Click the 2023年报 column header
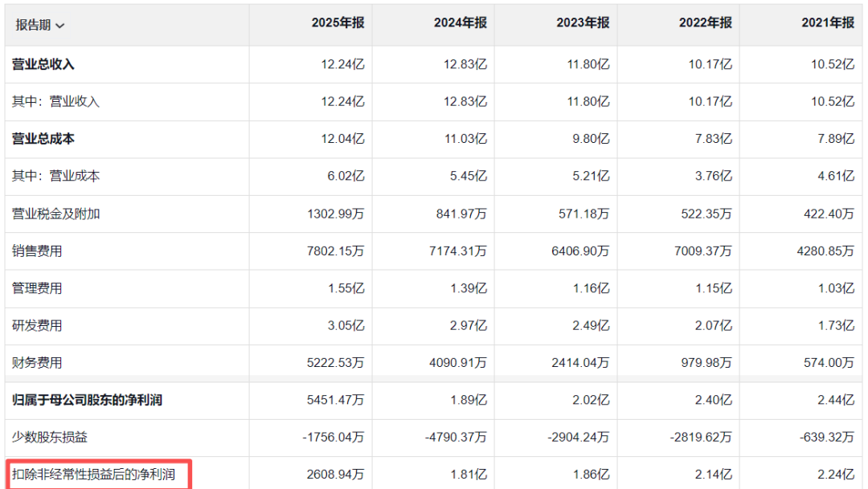The width and height of the screenshot is (868, 489). (x=583, y=23)
